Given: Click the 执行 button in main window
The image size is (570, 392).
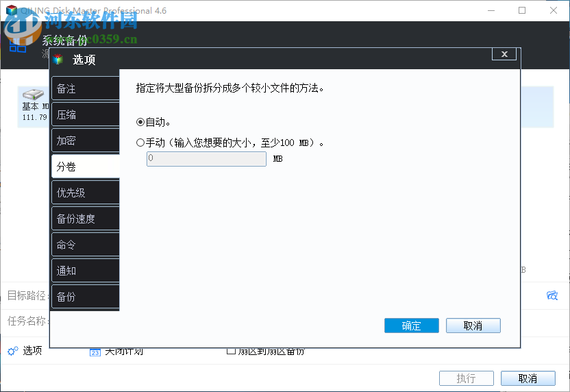Looking at the screenshot, I should click(467, 378).
